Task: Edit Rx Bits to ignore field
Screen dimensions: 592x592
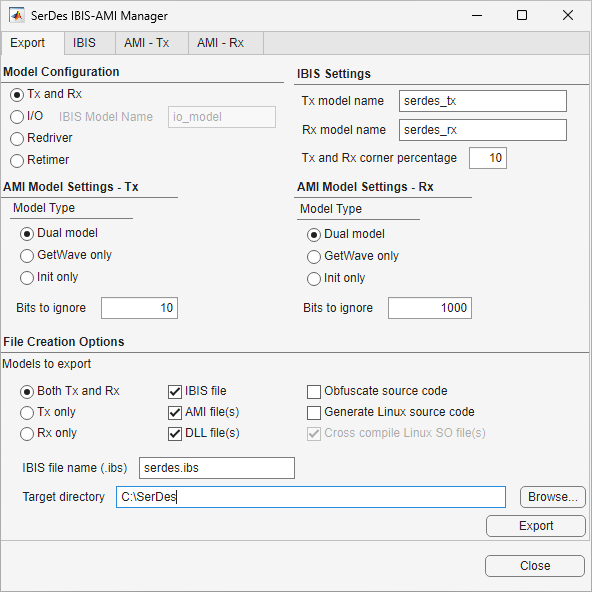Action: [430, 308]
